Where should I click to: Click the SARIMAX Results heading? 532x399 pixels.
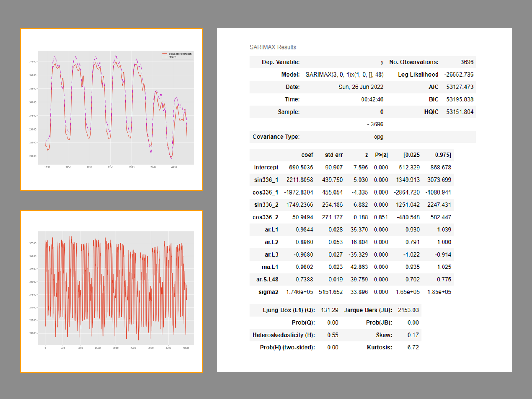click(x=272, y=47)
